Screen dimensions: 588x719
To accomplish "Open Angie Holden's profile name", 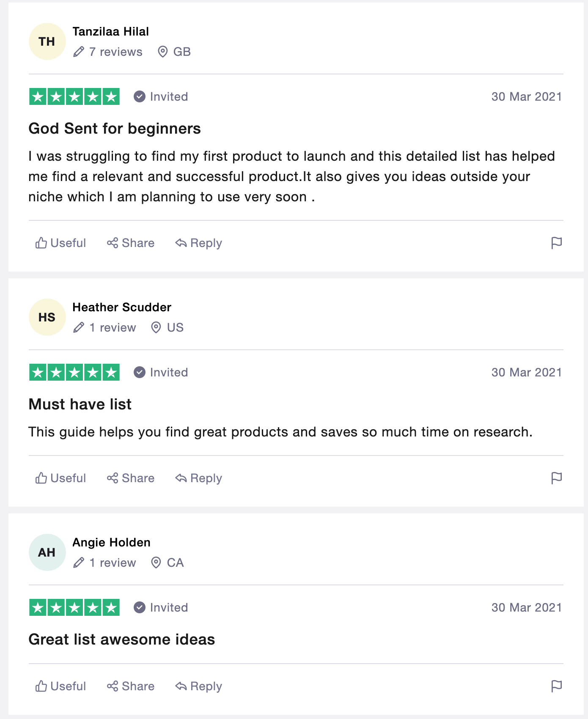I will click(x=111, y=542).
